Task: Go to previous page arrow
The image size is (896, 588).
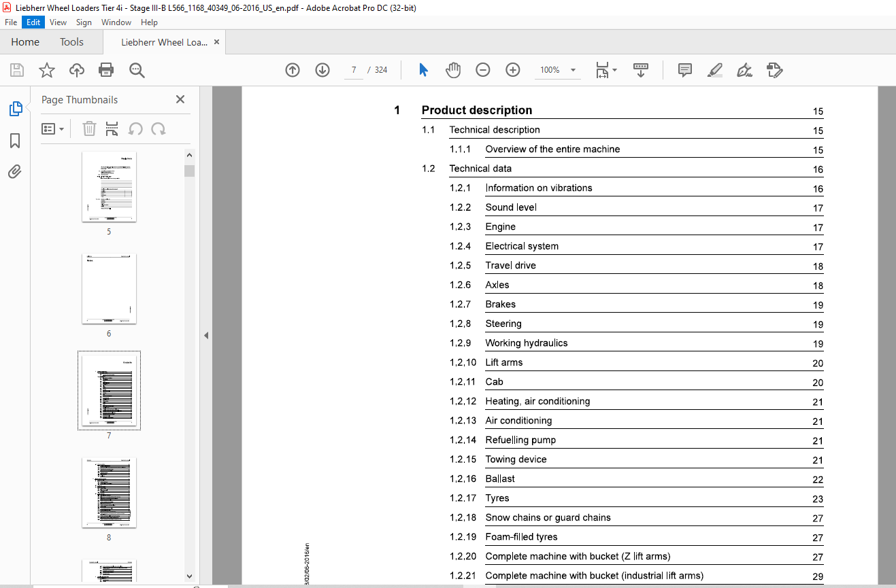Action: coord(293,70)
